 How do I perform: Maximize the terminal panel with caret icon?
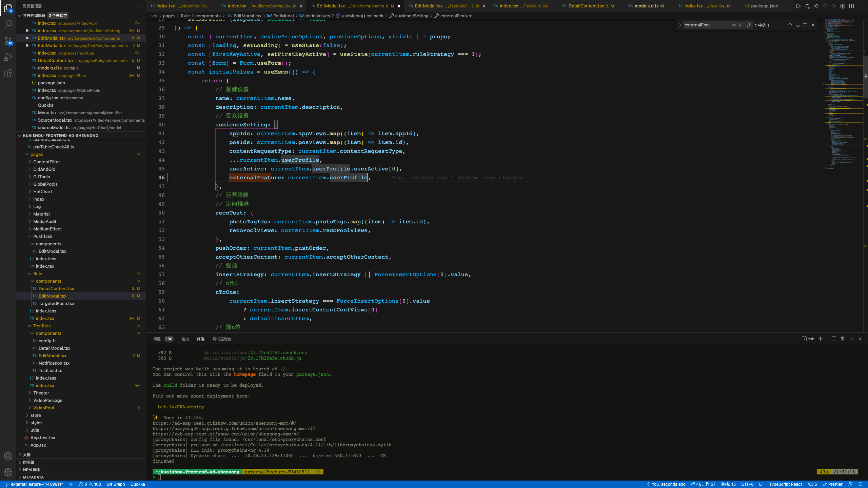[851, 339]
